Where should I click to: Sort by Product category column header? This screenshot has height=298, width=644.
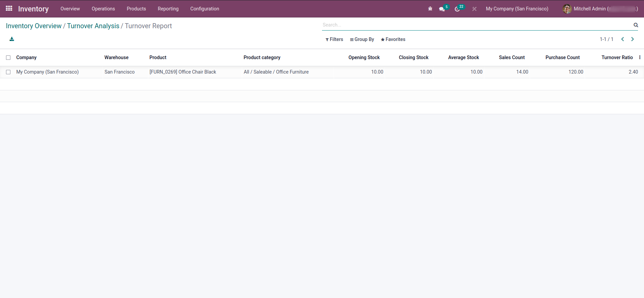262,57
